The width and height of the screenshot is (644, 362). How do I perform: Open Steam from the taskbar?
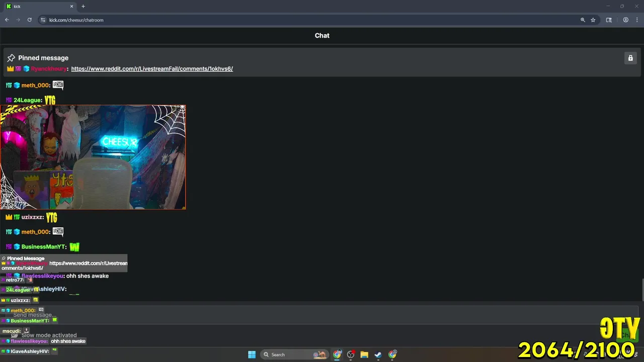pyautogui.click(x=378, y=354)
